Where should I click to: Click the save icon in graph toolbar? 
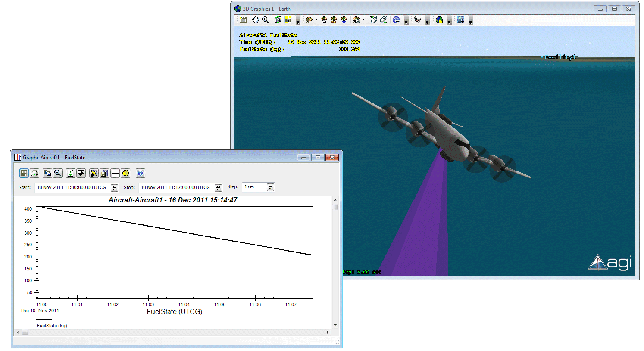24,173
